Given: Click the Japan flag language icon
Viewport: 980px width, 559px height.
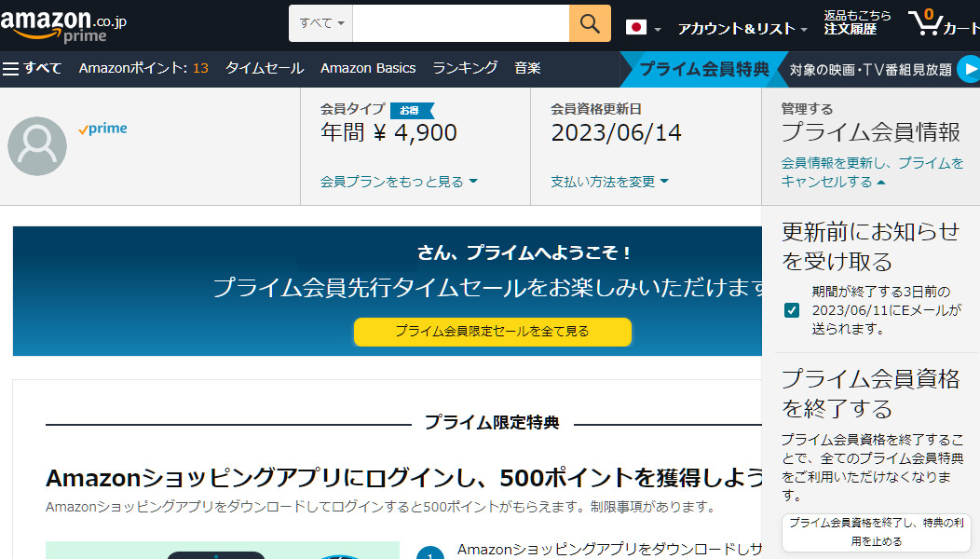Looking at the screenshot, I should point(636,27).
